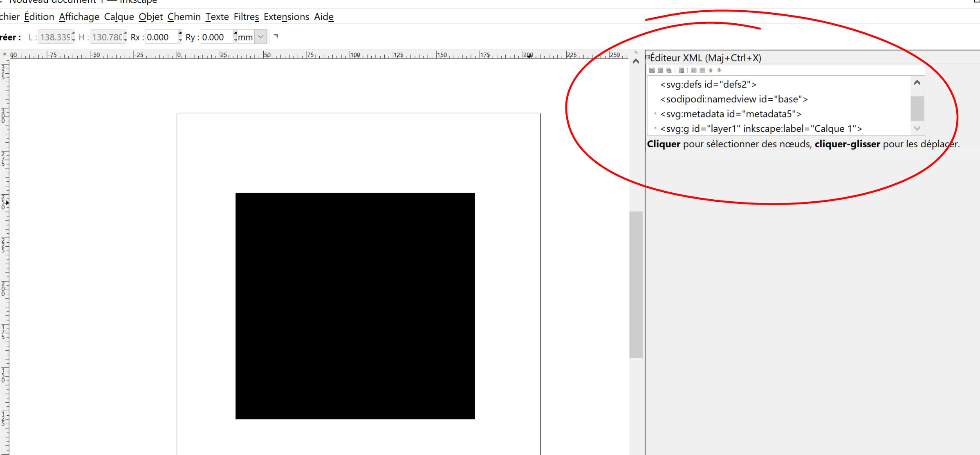Open the Extensions menu

[286, 17]
